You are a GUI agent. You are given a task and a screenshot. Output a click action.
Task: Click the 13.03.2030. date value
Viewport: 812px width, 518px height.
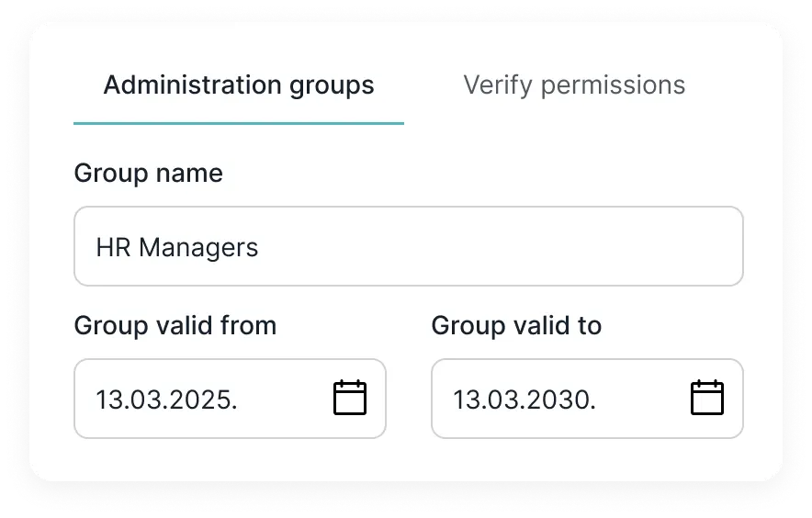pyautogui.click(x=524, y=400)
